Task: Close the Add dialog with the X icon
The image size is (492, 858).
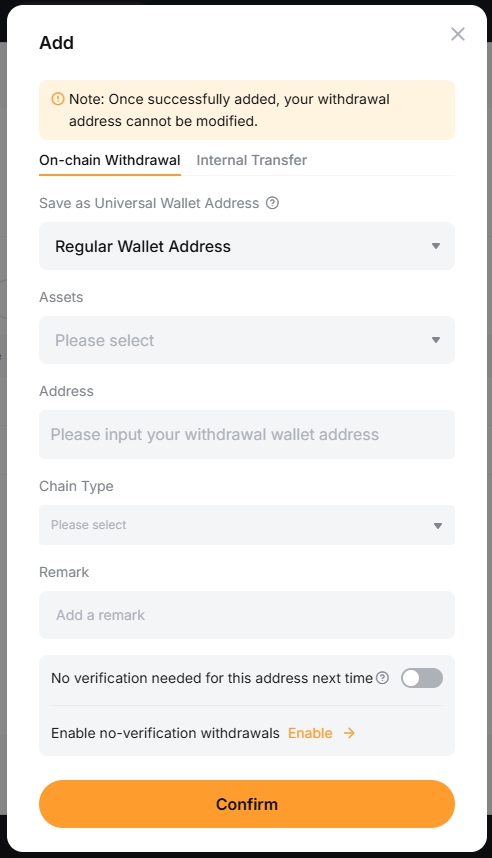Action: (458, 34)
